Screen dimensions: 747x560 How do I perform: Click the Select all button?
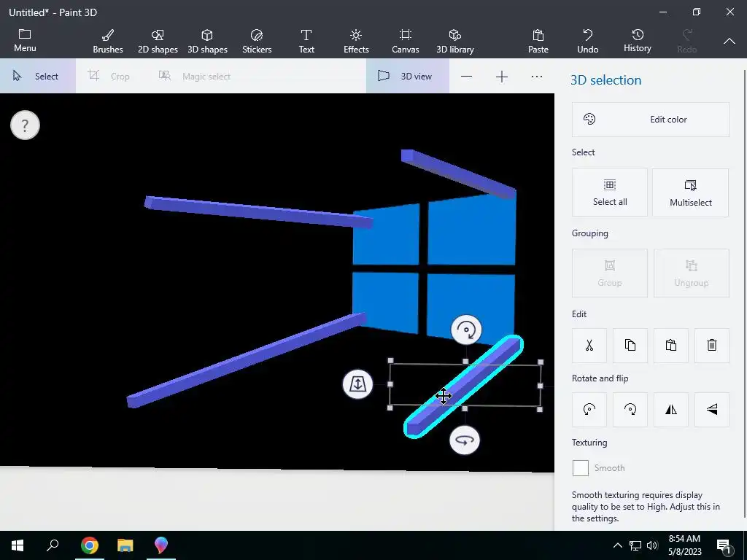click(x=610, y=192)
